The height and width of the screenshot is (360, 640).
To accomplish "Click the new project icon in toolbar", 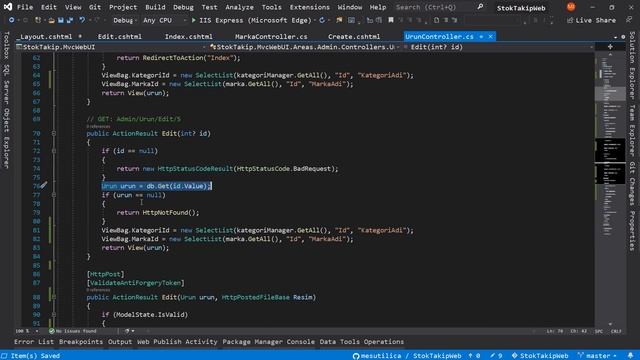I will 38,20.
